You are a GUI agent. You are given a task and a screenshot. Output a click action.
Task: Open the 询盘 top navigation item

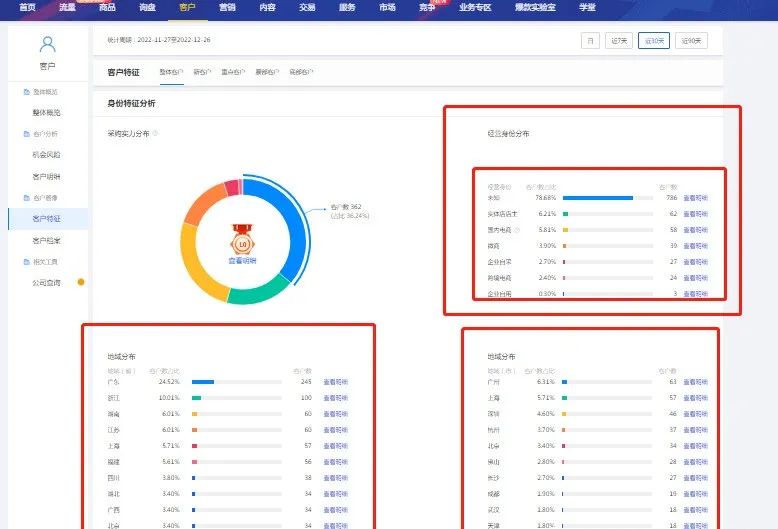[x=147, y=7]
